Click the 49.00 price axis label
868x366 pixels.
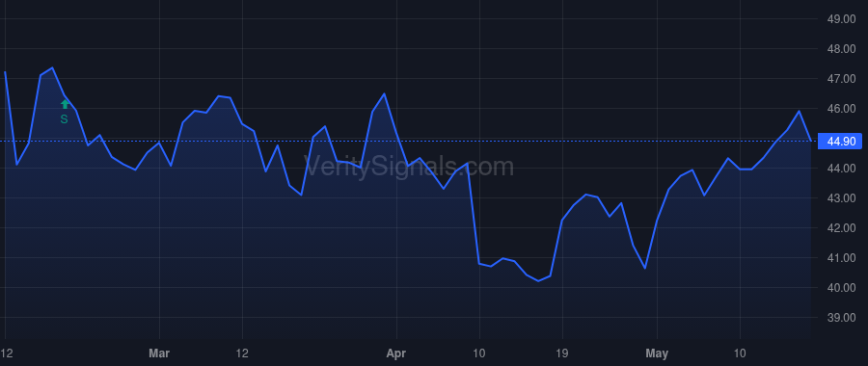coord(841,19)
